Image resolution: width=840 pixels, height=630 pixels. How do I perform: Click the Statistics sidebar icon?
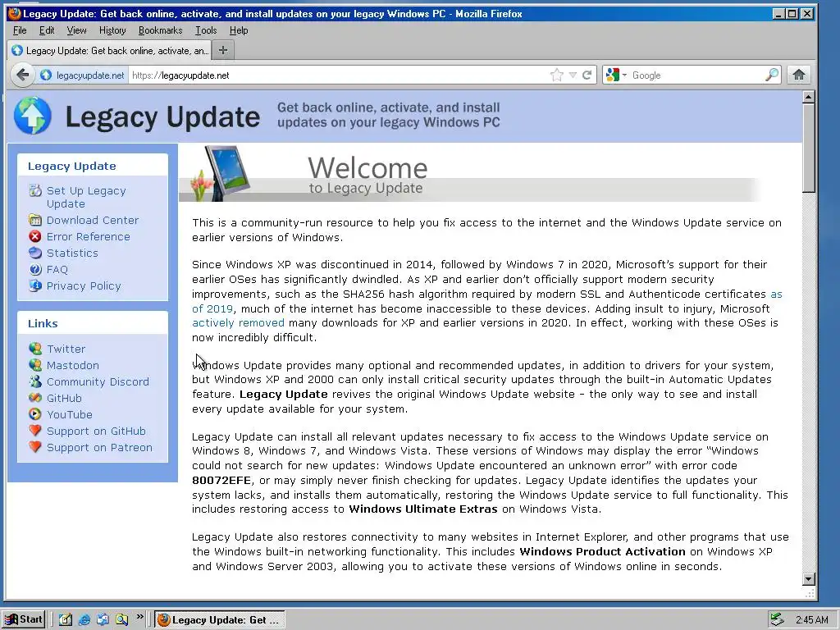pyautogui.click(x=35, y=253)
